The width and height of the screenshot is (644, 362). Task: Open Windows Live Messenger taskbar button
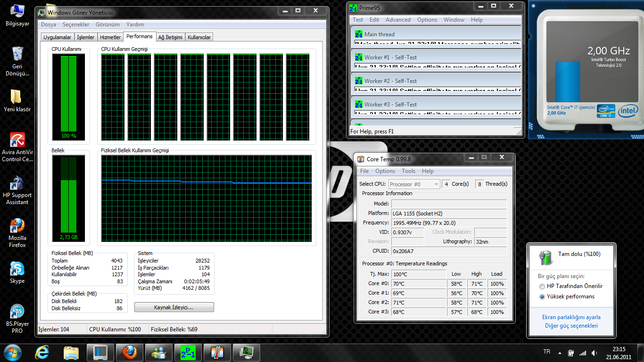pos(159,352)
